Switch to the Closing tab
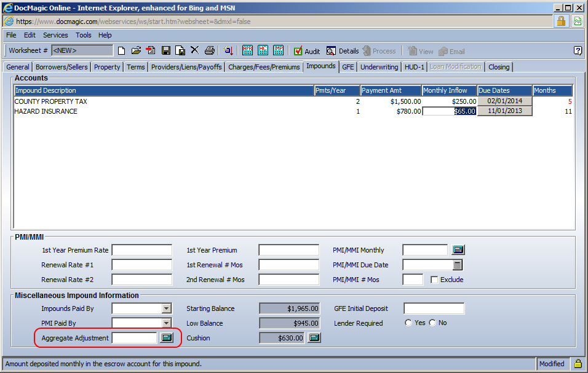This screenshot has width=588, height=373. coord(499,67)
